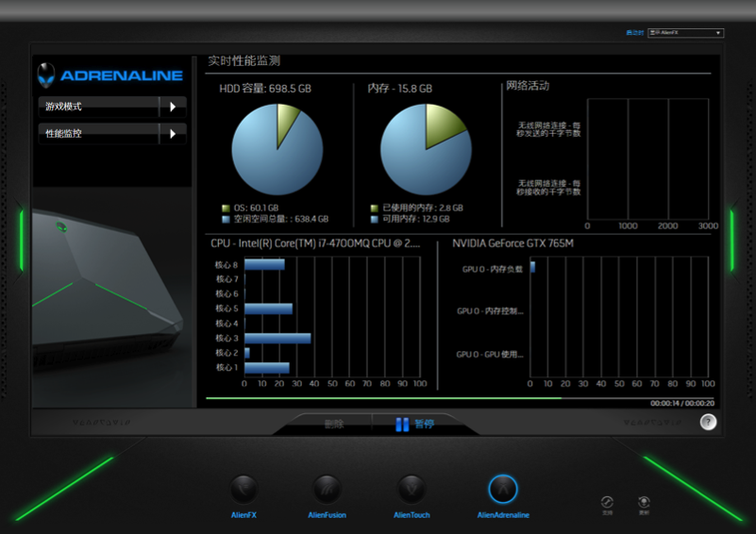
Task: Click the Alienware alien head logo
Action: (x=46, y=75)
